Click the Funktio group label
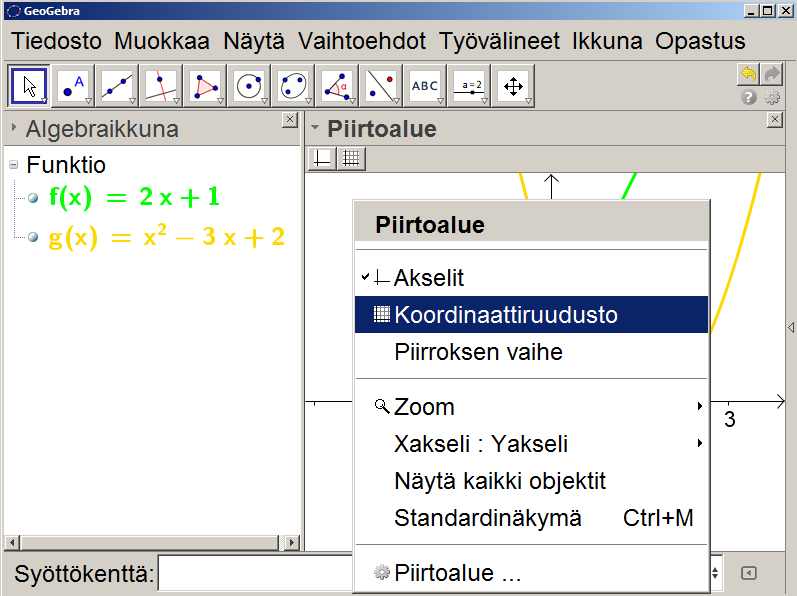Screen dimensions: 797x596 pos(66,165)
